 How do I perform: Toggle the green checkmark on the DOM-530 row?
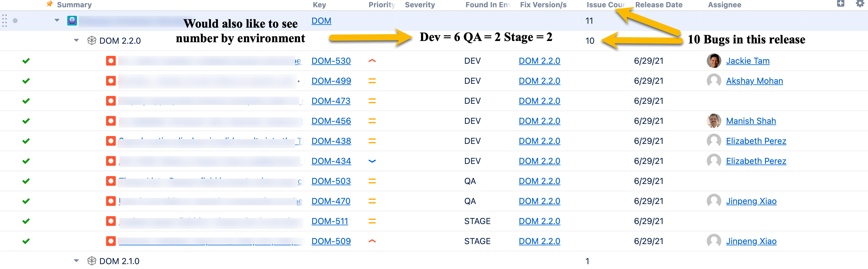pyautogui.click(x=26, y=61)
